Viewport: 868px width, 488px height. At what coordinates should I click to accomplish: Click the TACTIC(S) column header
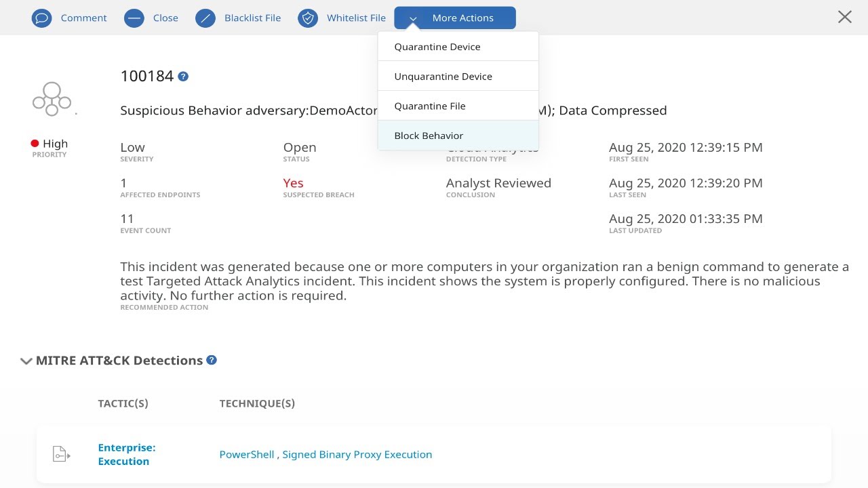[123, 403]
